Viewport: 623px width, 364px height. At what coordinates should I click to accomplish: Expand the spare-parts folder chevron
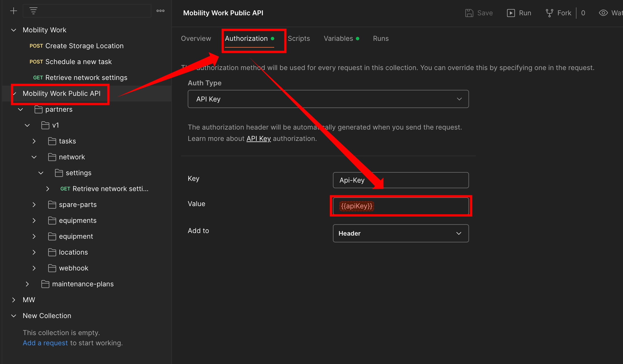click(34, 205)
